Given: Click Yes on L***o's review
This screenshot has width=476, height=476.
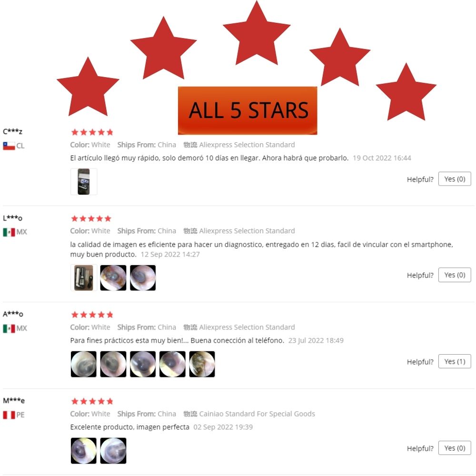Looking at the screenshot, I should pos(455,275).
